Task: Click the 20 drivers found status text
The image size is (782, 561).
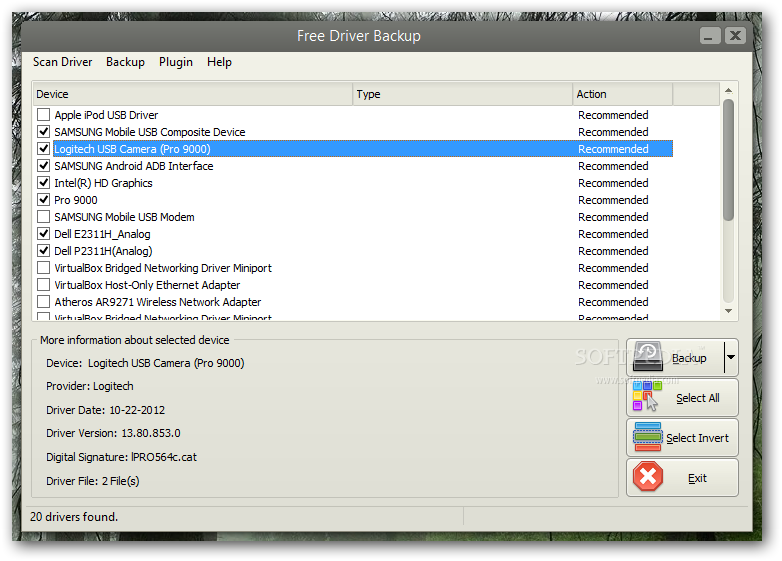Action: pyautogui.click(x=74, y=517)
